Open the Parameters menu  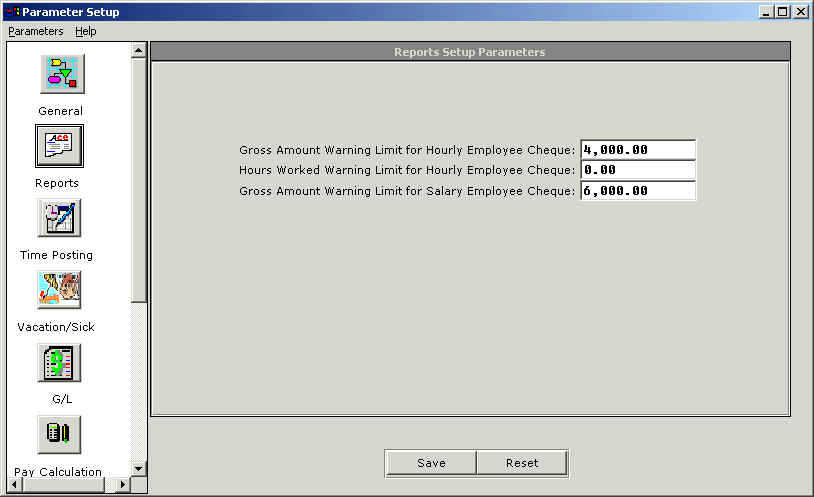35,31
